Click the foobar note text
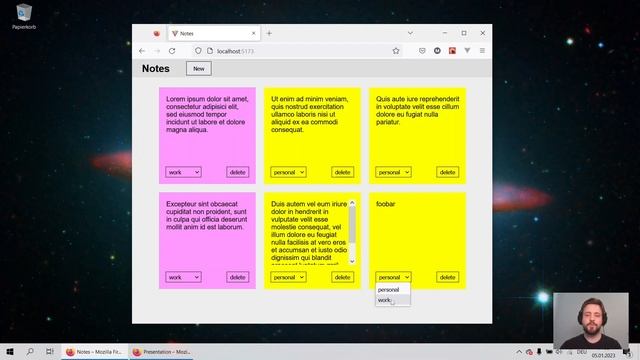This screenshot has height=360, width=640. (386, 204)
